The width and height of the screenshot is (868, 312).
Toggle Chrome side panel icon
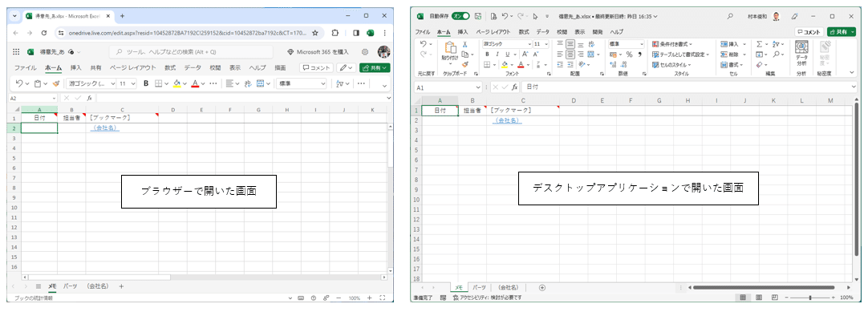pyautogui.click(x=356, y=33)
